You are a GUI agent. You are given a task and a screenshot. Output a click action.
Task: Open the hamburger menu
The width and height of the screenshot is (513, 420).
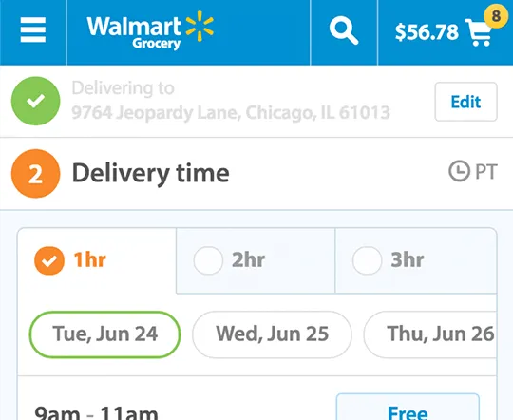click(x=32, y=29)
